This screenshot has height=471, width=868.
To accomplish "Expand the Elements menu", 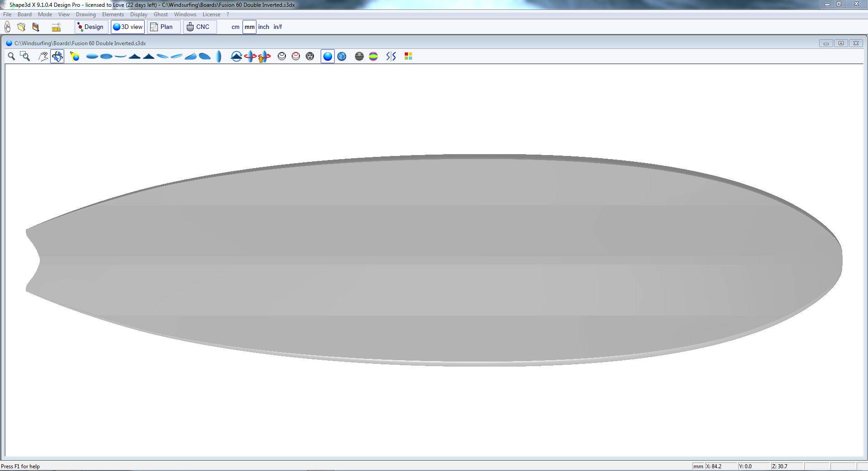I will click(113, 14).
